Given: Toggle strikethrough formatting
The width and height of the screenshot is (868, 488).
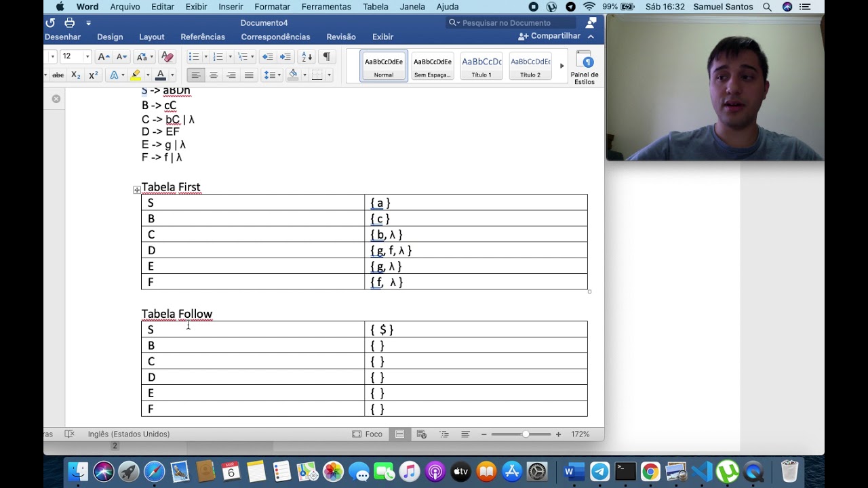Looking at the screenshot, I should coord(58,75).
